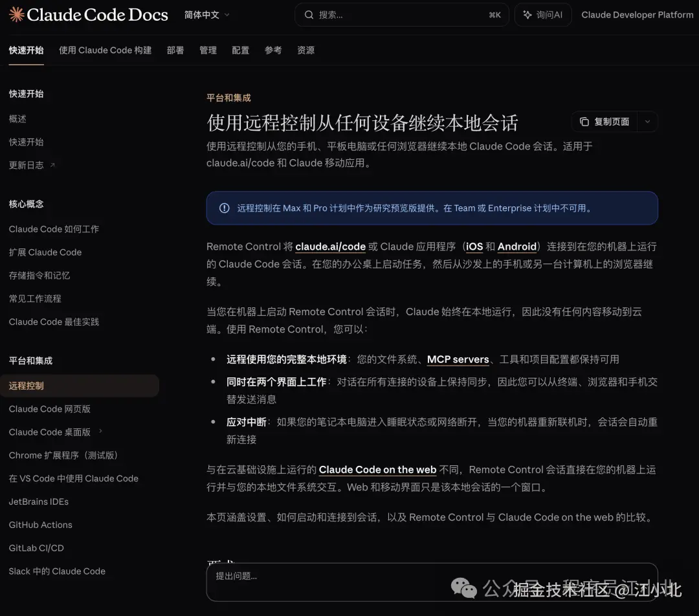699x616 pixels.
Task: Click the page title 使用远程控制从任何设备继续本地会话
Action: click(x=362, y=122)
